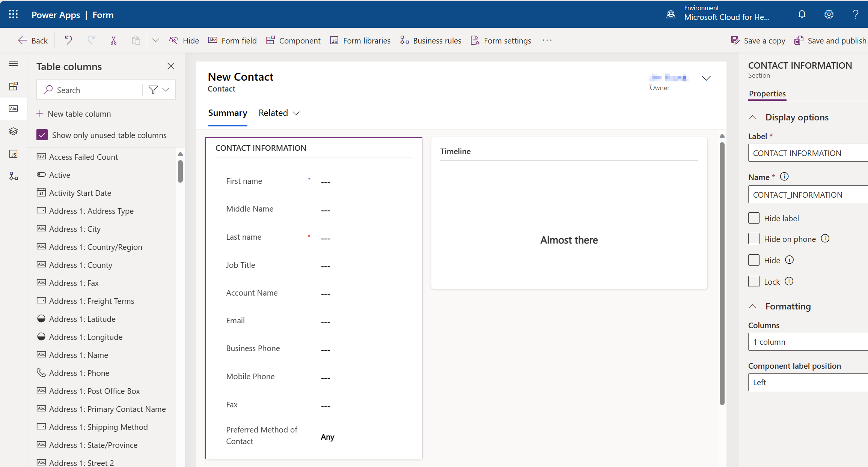Open the Columns dropdown
The image size is (868, 467).
click(808, 342)
